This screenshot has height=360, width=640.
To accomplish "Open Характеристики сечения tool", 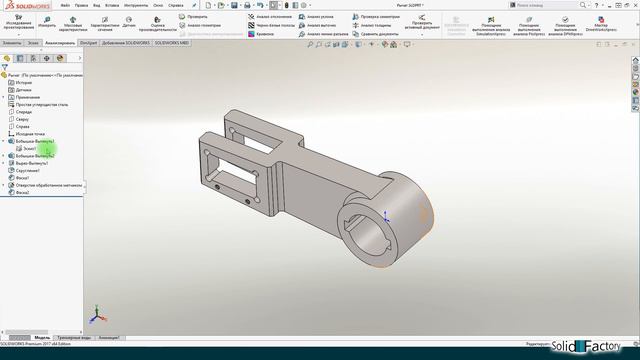I will pos(104,24).
